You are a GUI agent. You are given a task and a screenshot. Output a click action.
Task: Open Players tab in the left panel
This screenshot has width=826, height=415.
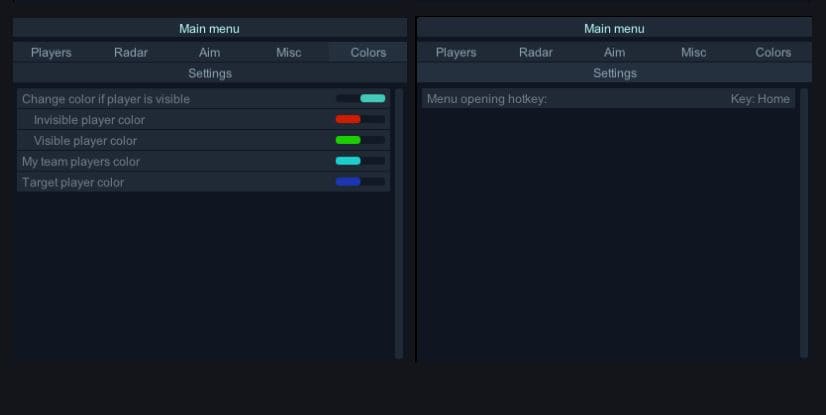point(51,53)
